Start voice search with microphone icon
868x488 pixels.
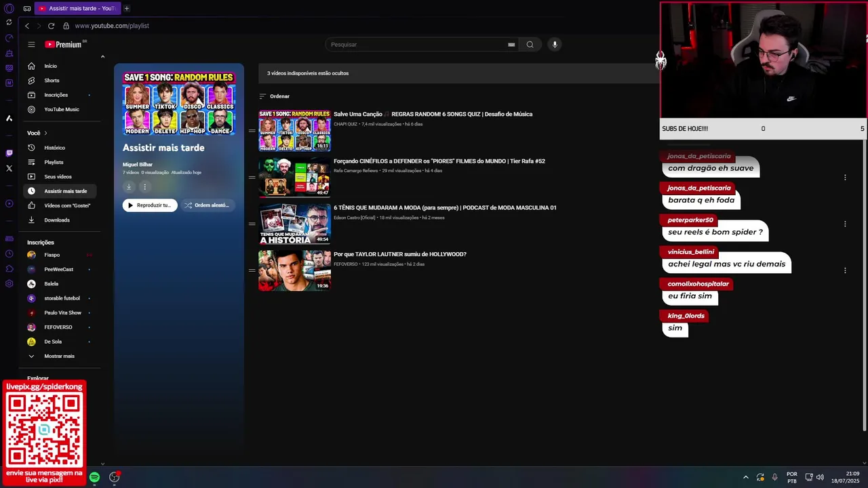click(x=555, y=45)
